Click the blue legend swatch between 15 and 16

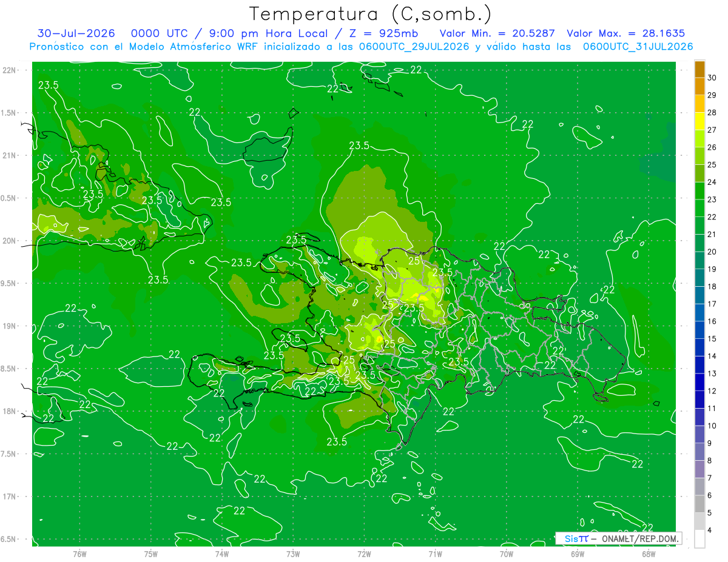click(x=699, y=330)
